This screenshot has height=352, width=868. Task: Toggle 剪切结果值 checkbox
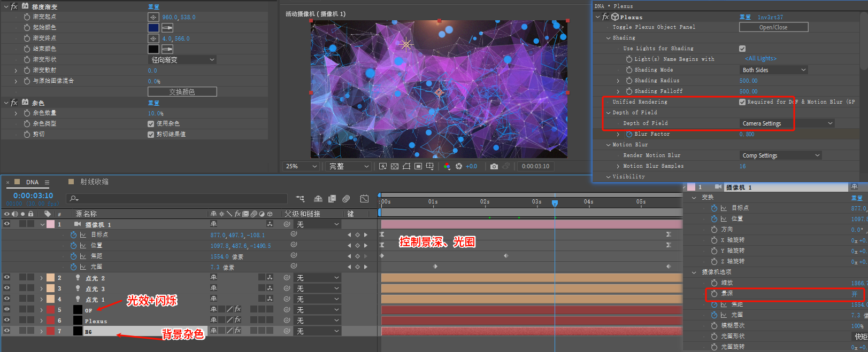(151, 134)
